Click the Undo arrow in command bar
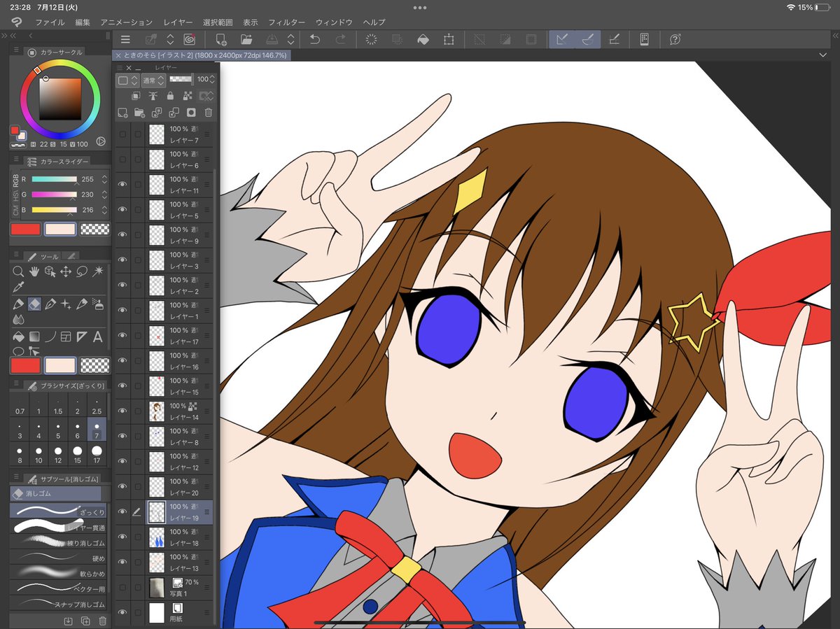 click(x=315, y=40)
